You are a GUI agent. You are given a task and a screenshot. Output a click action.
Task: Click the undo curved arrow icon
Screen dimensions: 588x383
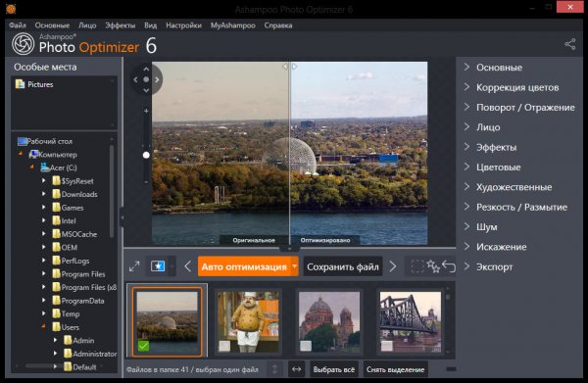pos(449,266)
